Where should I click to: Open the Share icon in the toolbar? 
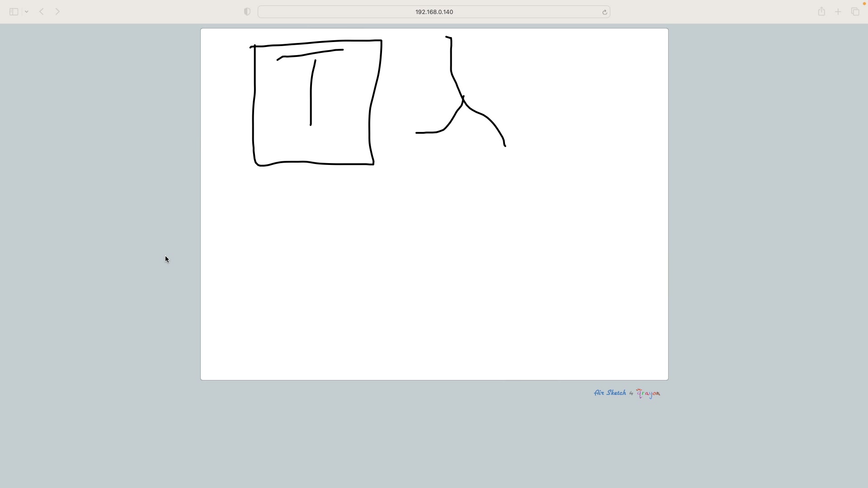pos(821,12)
